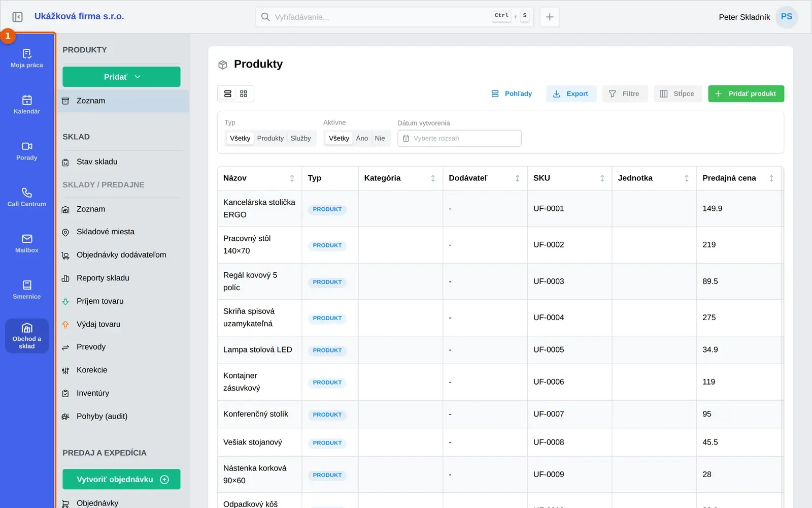Expand the Pridať dropdown button
This screenshot has height=508, width=812.
tap(121, 77)
